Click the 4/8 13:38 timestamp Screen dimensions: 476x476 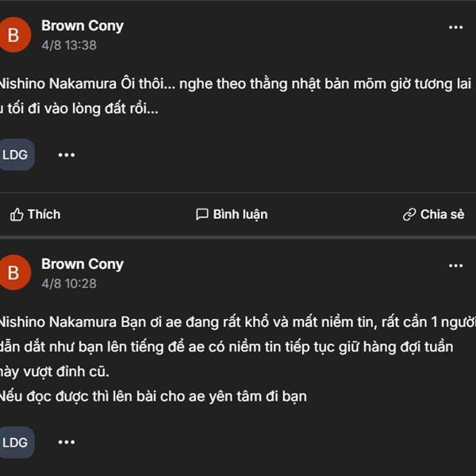[x=69, y=45]
